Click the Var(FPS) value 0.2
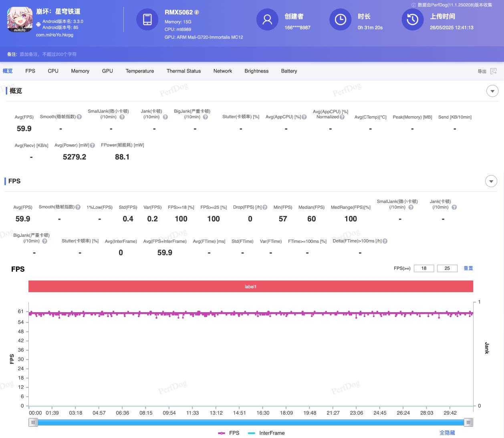504x438 pixels. pos(152,219)
